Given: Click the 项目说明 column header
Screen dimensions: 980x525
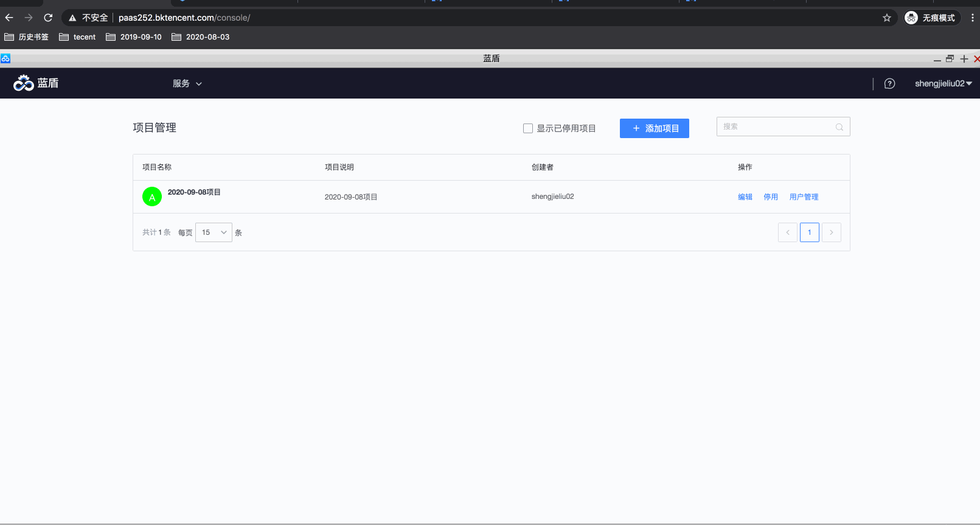Looking at the screenshot, I should [x=339, y=167].
